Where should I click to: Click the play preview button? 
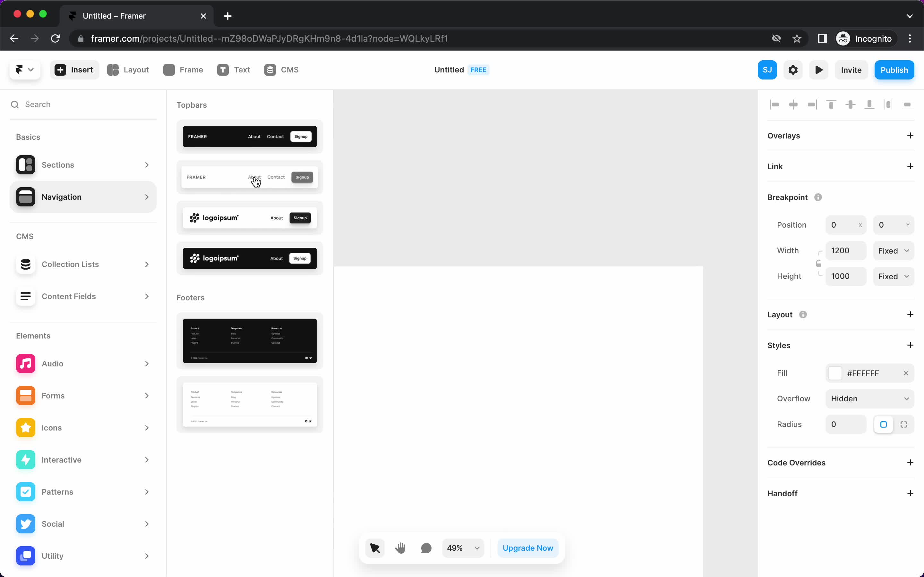819,70
